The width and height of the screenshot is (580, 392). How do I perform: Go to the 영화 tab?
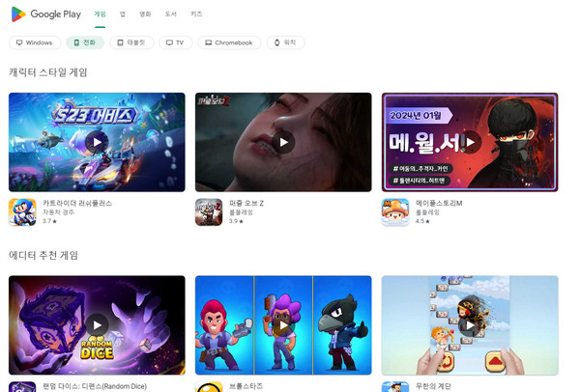pyautogui.click(x=145, y=14)
